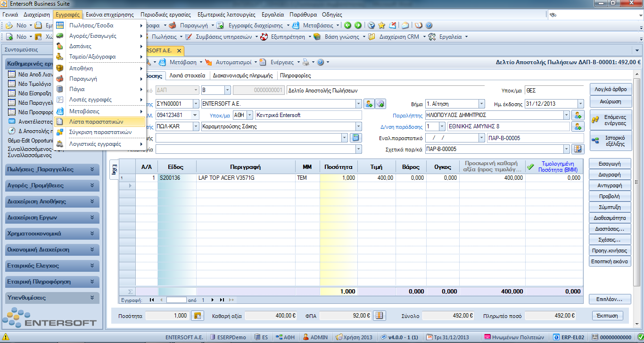Open Μεταβάσεις toolbar menu

point(316,25)
